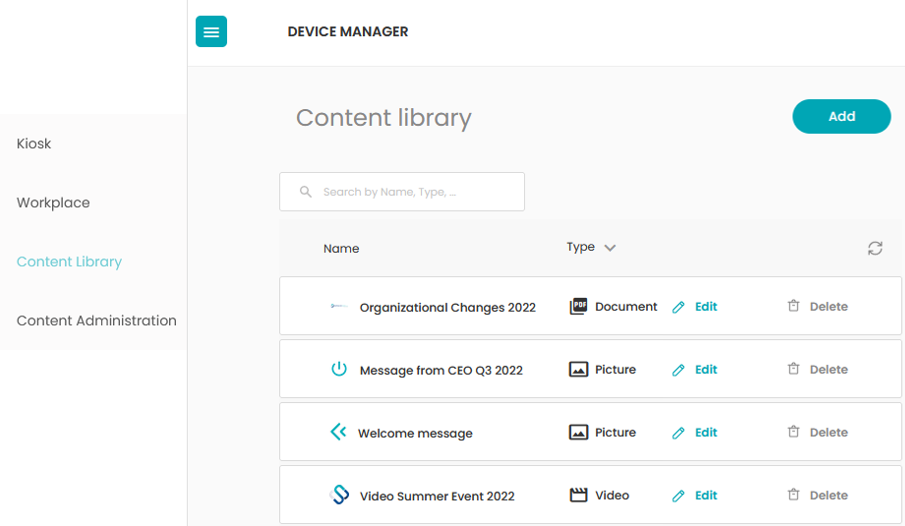
Task: Expand the Type column sort chevron
Action: point(610,248)
